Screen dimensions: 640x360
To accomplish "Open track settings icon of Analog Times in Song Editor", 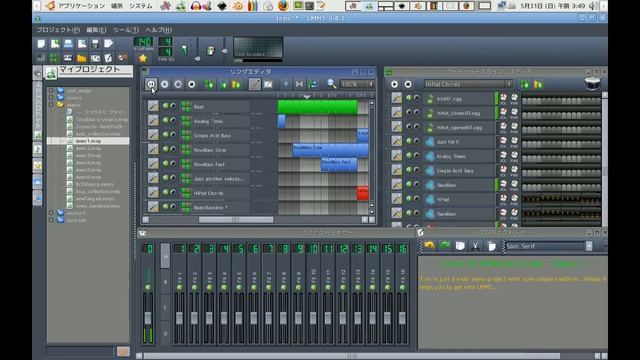I will pos(153,120).
